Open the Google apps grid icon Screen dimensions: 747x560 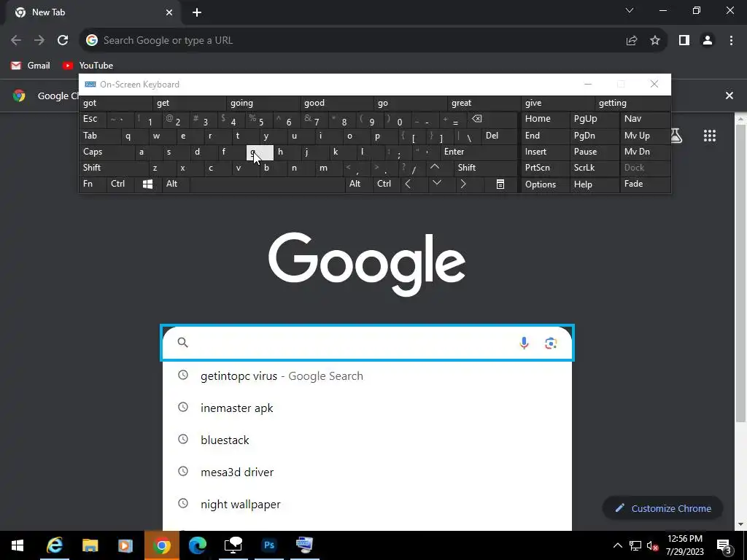(710, 136)
